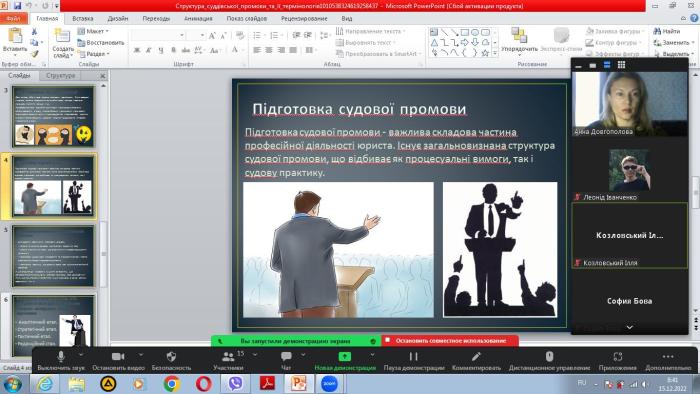Toggle Bold (Ж) formatting

click(x=137, y=50)
